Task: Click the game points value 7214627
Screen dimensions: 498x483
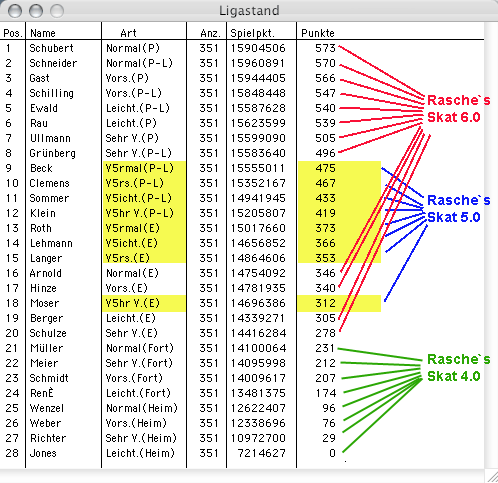Action: pyautogui.click(x=261, y=453)
